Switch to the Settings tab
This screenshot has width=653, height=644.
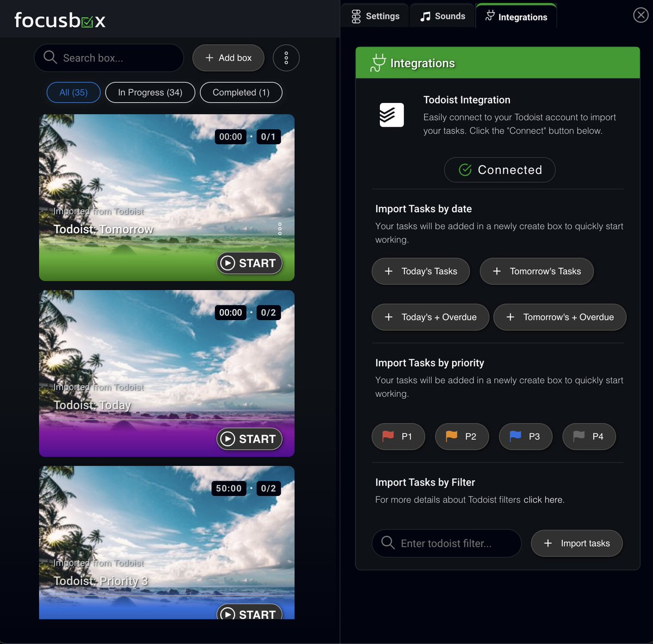click(x=375, y=16)
